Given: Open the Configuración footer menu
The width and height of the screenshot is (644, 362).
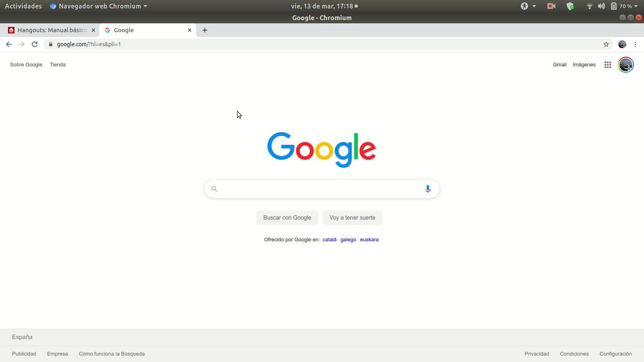Looking at the screenshot, I should pos(616,354).
